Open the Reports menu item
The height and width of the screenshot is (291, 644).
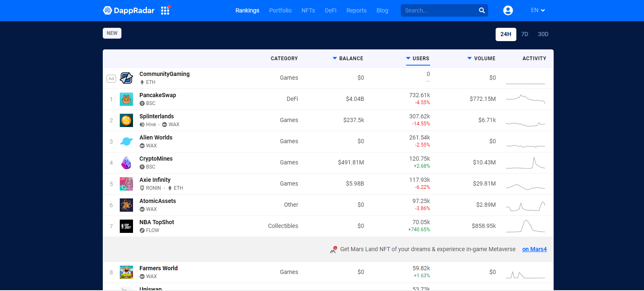click(356, 10)
